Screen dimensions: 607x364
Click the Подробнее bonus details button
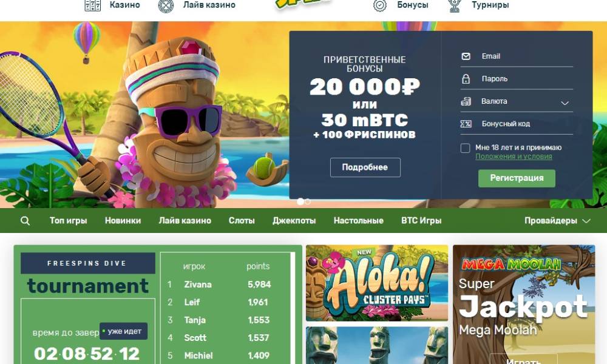coord(365,167)
